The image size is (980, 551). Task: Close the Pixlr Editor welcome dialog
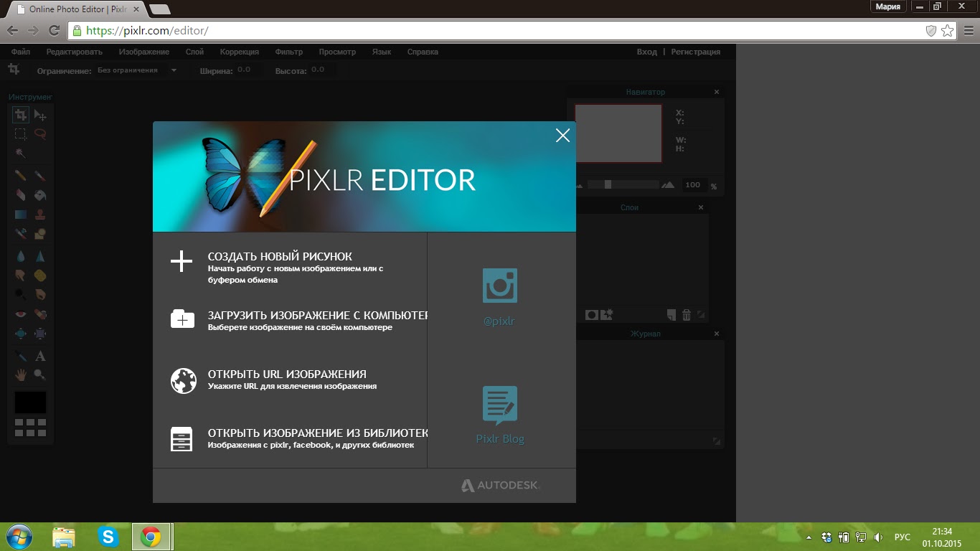pos(562,135)
